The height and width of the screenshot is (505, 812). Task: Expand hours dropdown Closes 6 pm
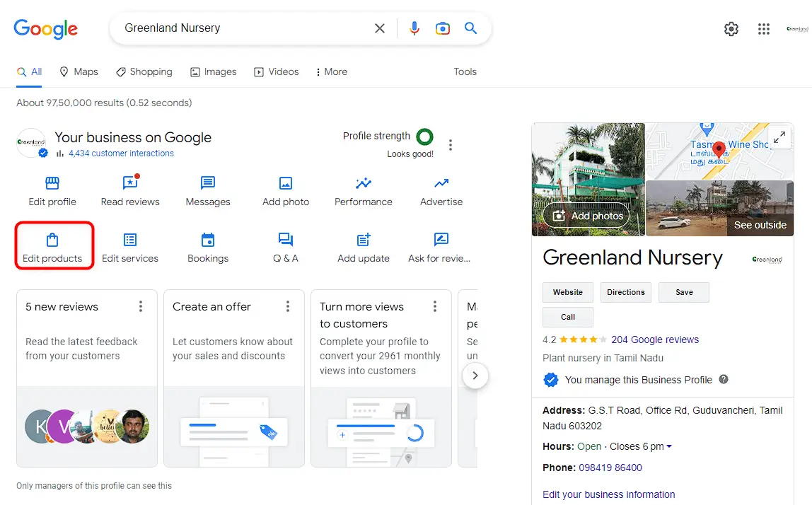tap(641, 446)
